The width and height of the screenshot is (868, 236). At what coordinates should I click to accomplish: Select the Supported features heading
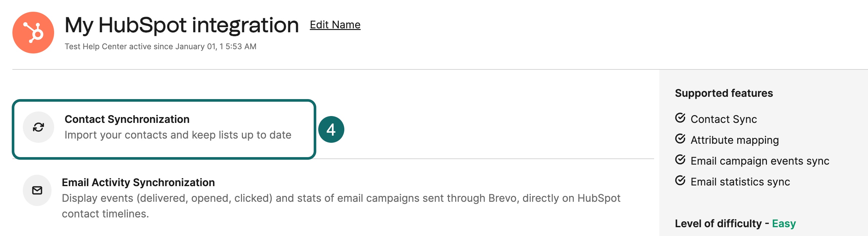pos(724,93)
